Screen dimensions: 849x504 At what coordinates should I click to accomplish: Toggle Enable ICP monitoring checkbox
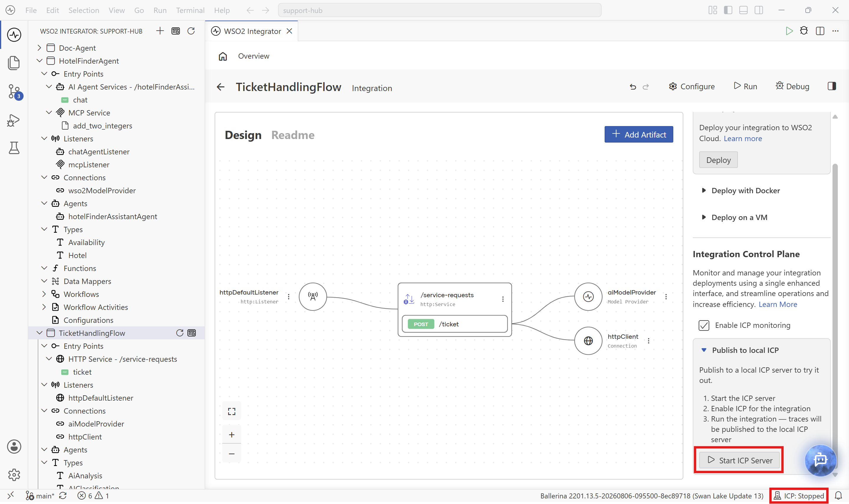pyautogui.click(x=704, y=325)
